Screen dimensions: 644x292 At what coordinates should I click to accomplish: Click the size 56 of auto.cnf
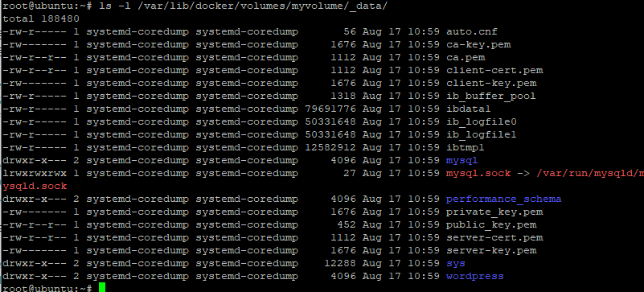[x=350, y=31]
